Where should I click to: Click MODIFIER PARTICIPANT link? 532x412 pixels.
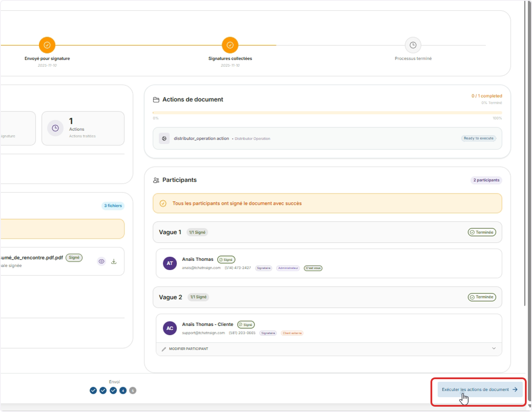tap(188, 349)
